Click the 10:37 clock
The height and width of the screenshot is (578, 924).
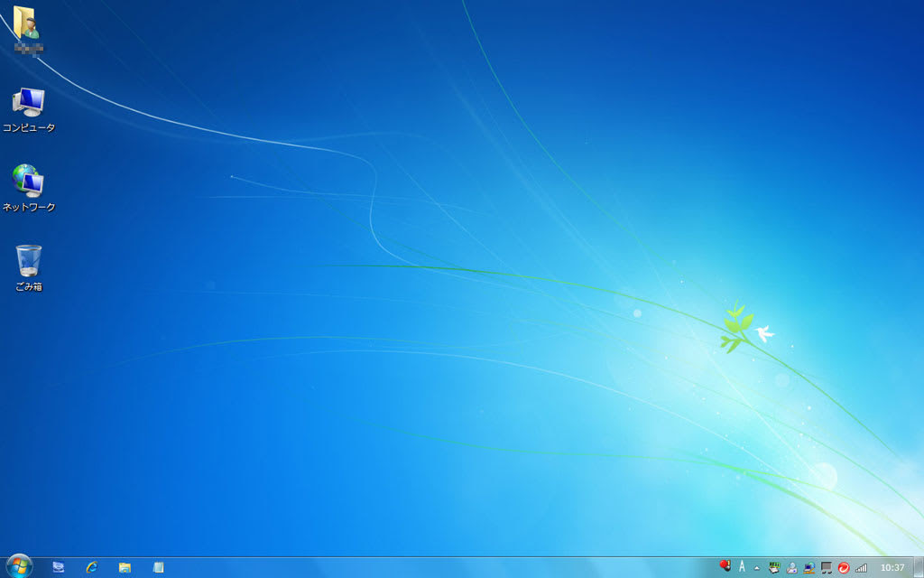[892, 567]
